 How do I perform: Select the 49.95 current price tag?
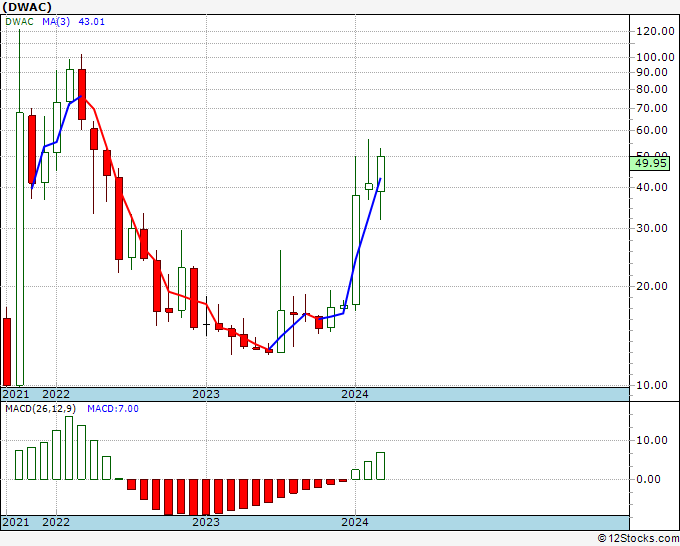tap(650, 163)
